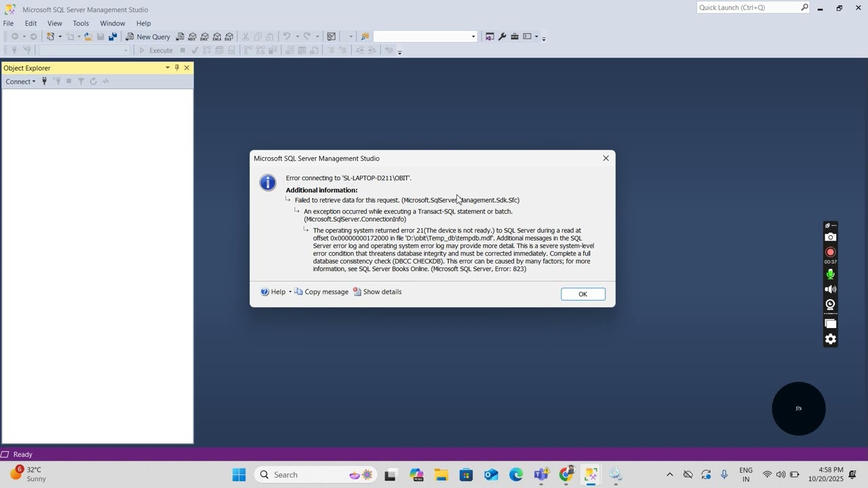The width and height of the screenshot is (868, 488).
Task: Open the Windows Start menu
Action: click(239, 474)
